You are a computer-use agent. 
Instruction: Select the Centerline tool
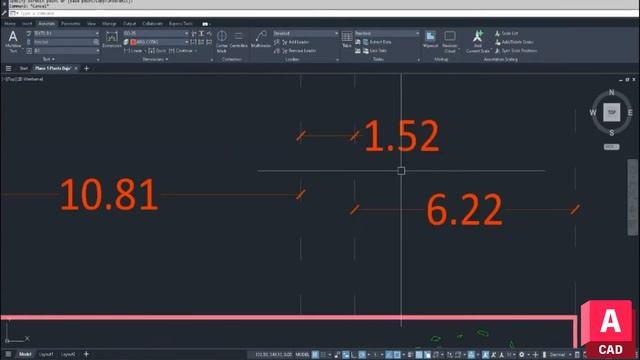click(239, 40)
